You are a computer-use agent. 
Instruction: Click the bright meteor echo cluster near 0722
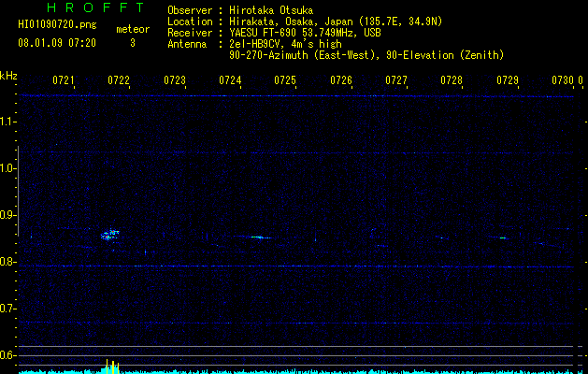tap(110, 235)
